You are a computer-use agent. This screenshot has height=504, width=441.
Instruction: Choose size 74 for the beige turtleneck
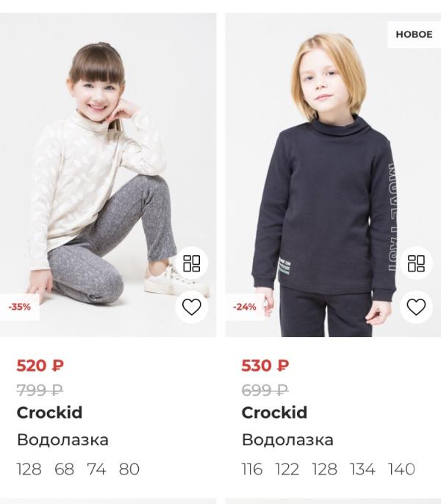96,469
